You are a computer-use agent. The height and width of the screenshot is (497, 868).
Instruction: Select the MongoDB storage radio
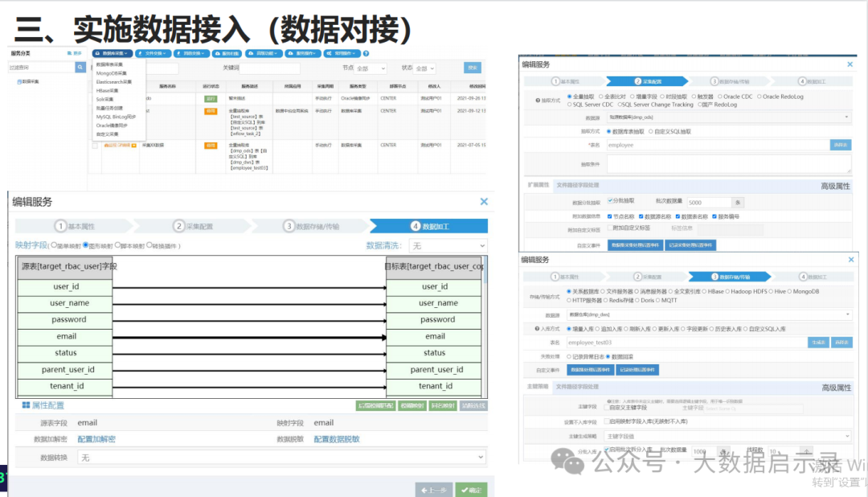[789, 291]
